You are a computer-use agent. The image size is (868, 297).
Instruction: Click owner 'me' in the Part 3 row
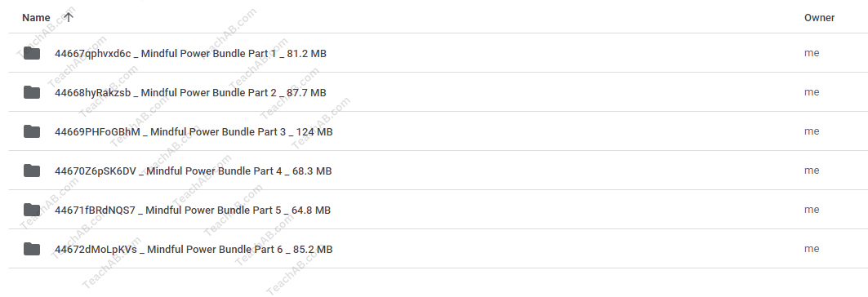812,131
